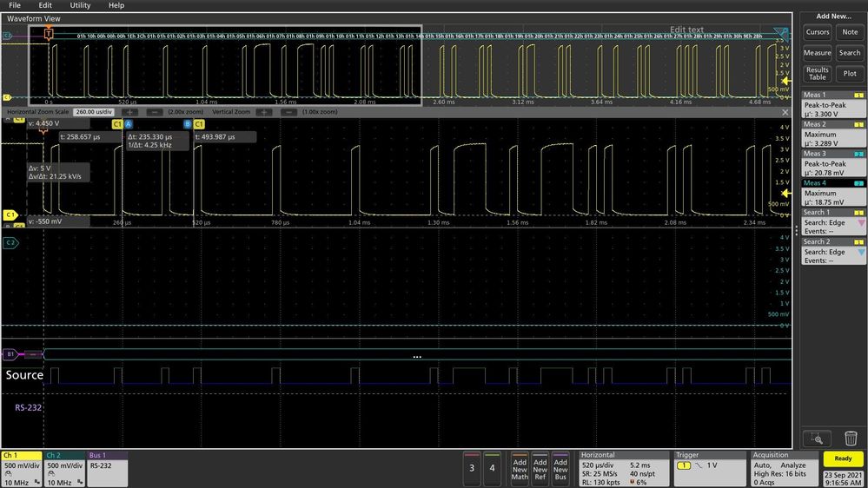Add a new Measure

[x=817, y=53]
